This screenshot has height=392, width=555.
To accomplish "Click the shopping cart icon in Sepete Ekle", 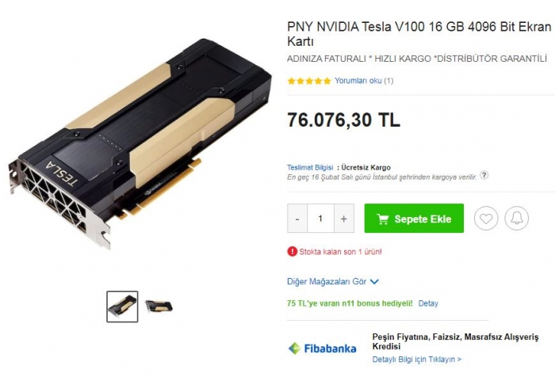I will pyautogui.click(x=383, y=219).
